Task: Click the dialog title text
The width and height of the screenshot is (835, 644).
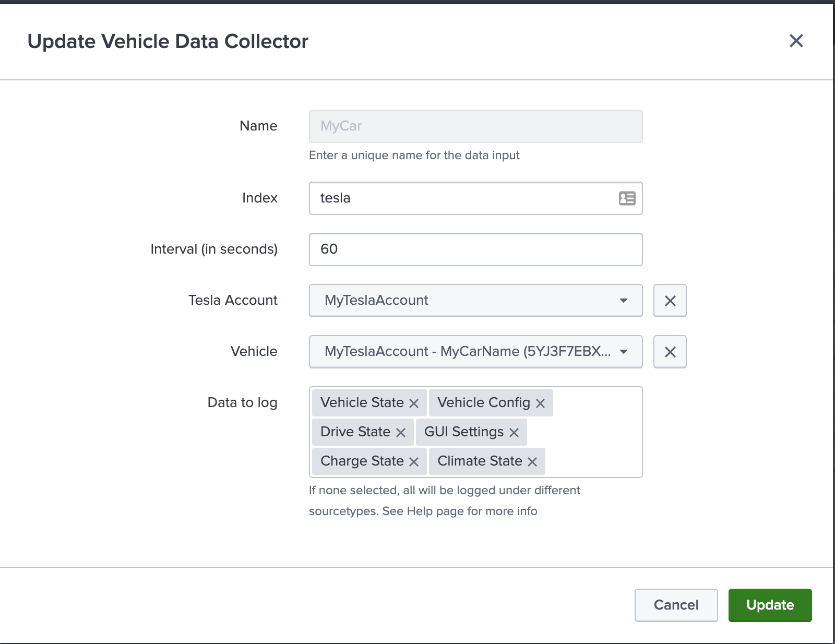Action: tap(168, 41)
